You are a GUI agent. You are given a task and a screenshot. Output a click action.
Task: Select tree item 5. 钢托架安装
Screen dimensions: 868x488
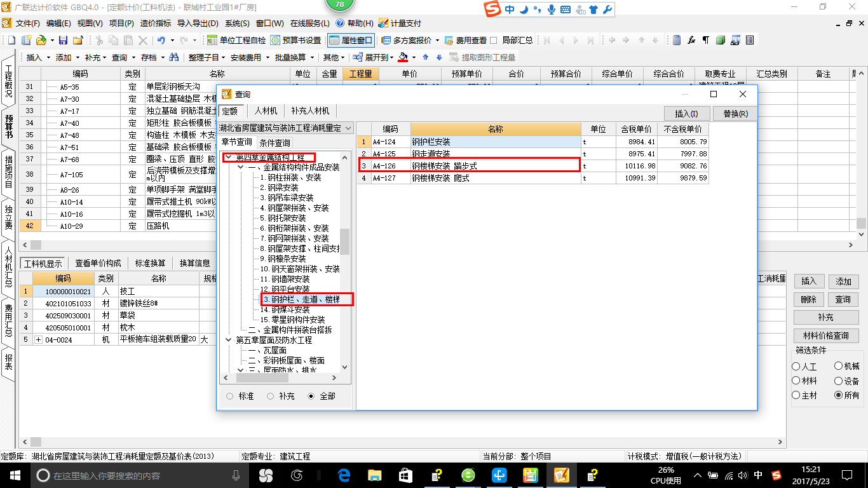point(283,218)
